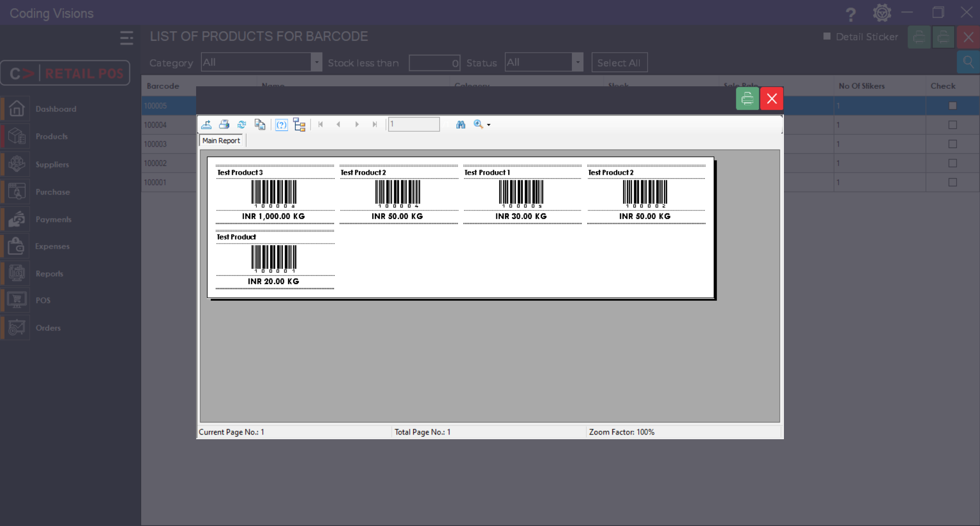Click the green print button on preview dialog
Viewport: 980px width, 526px height.
pos(747,98)
